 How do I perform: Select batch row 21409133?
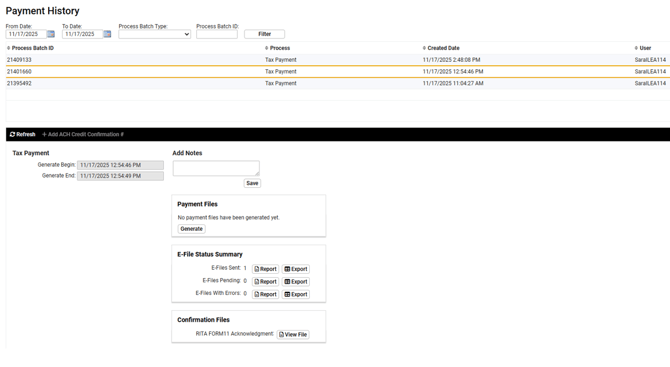click(338, 60)
